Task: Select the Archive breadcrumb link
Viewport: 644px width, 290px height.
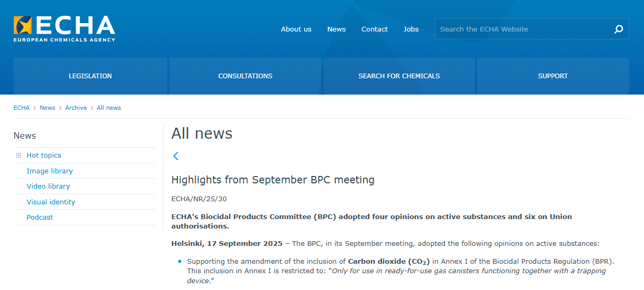Action: [76, 108]
